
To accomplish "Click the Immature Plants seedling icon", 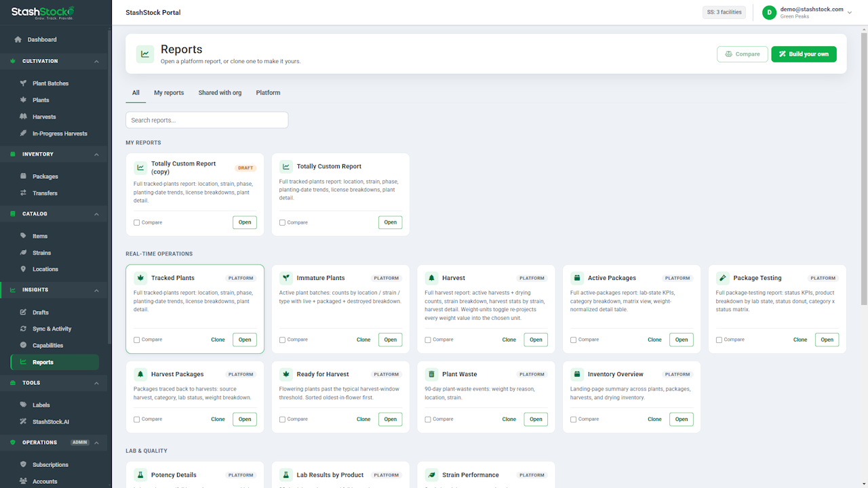I will pos(286,278).
